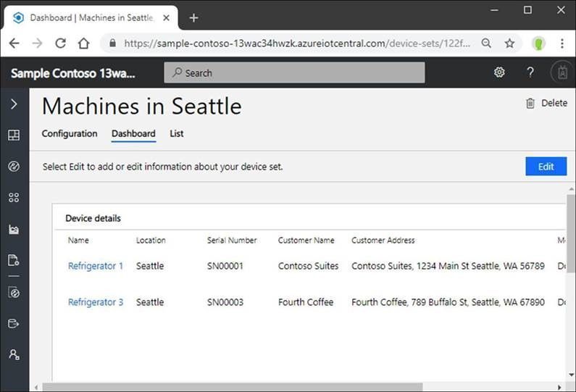Maximize the browser window
The image size is (576, 392).
[x=527, y=10]
